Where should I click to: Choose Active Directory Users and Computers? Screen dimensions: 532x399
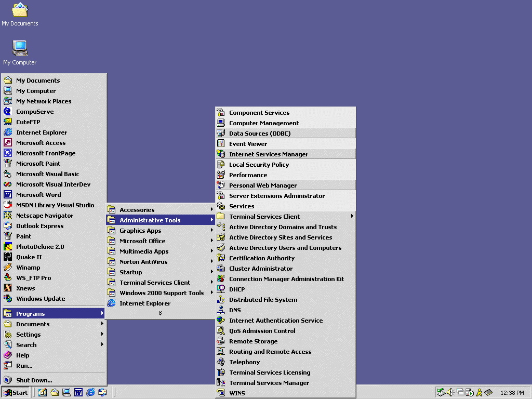(285, 248)
